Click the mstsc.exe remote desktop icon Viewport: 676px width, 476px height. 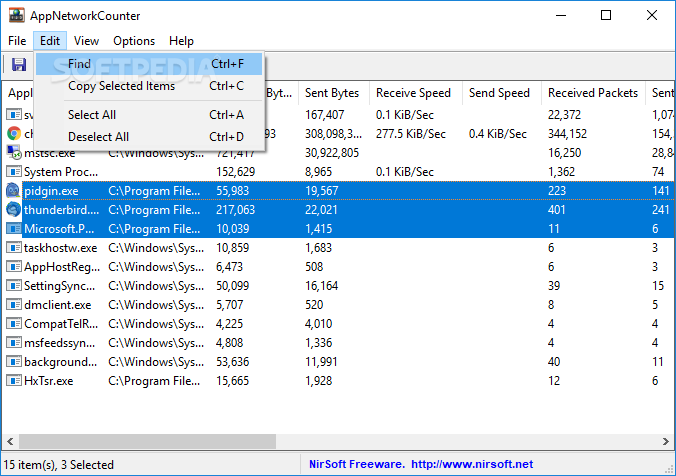coord(14,152)
